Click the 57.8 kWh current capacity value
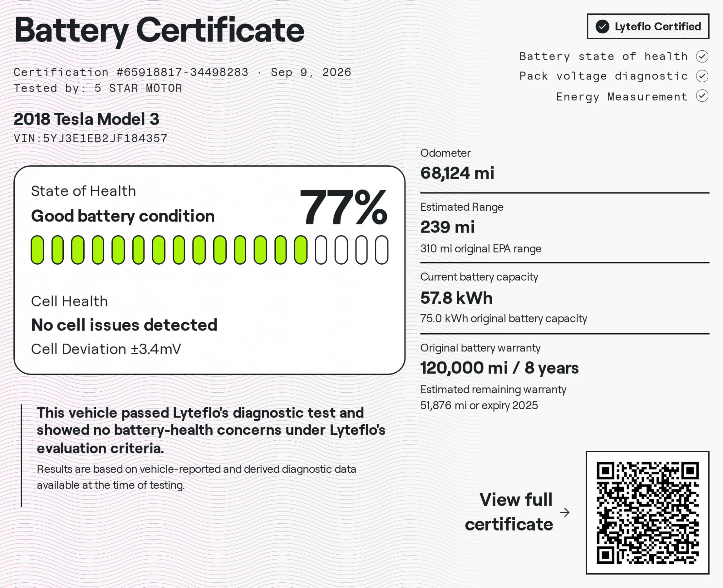This screenshot has height=588, width=723. tap(456, 298)
